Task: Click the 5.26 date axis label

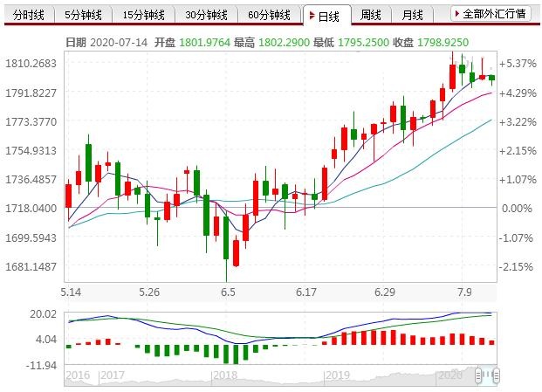Action: tap(149, 292)
